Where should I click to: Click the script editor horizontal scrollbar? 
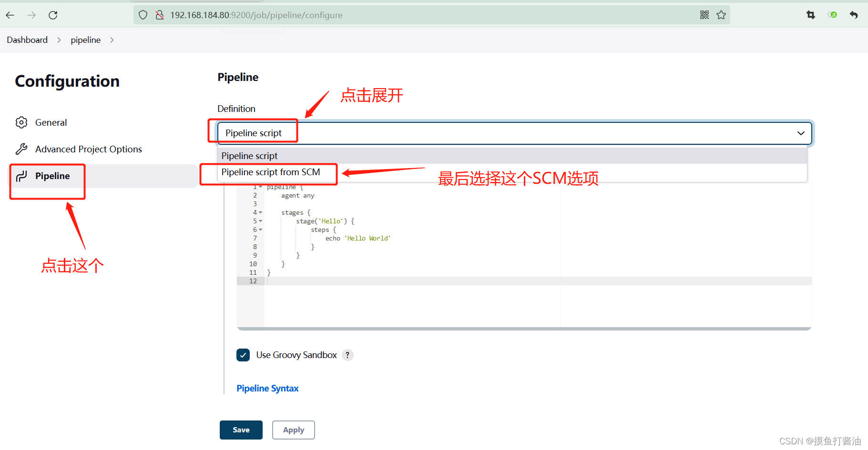click(524, 329)
